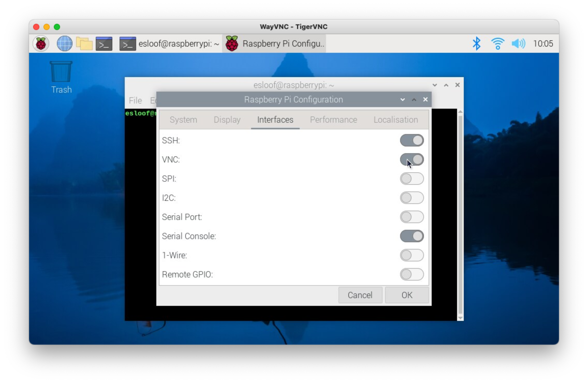Close the esloof@raspberrypi terminal window
Image resolution: width=588 pixels, height=383 pixels.
coord(457,85)
